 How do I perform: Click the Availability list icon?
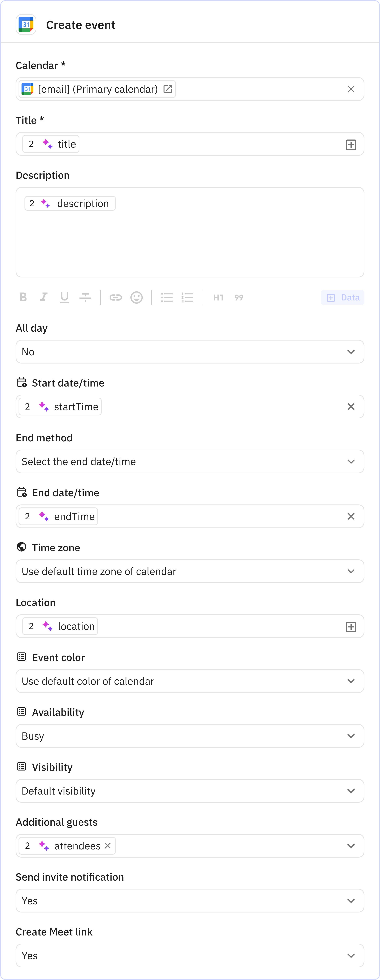[x=22, y=712]
